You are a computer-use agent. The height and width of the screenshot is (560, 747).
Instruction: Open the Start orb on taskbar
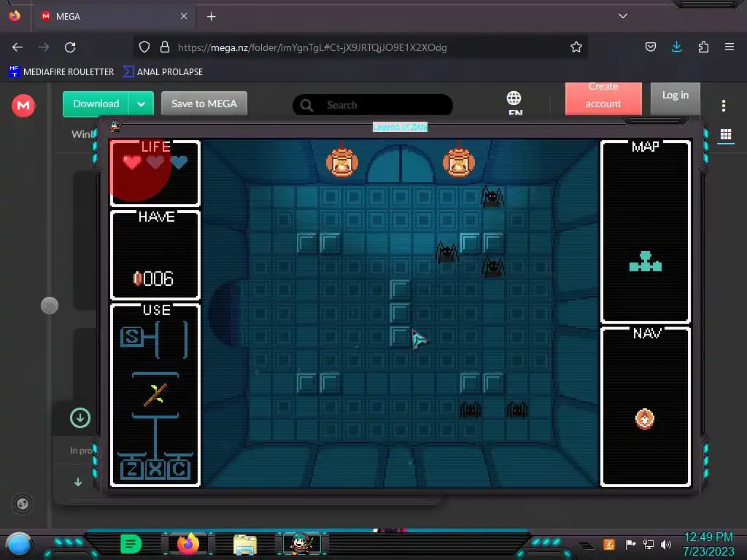click(x=18, y=545)
